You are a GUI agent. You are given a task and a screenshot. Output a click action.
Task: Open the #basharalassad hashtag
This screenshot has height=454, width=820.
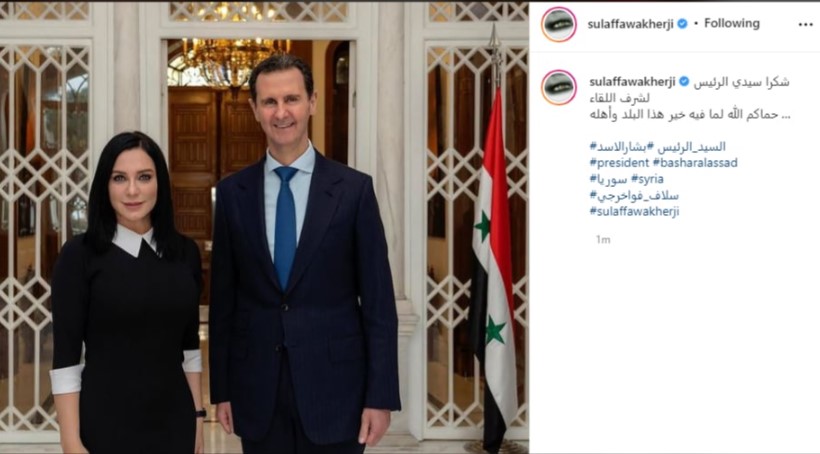click(695, 163)
